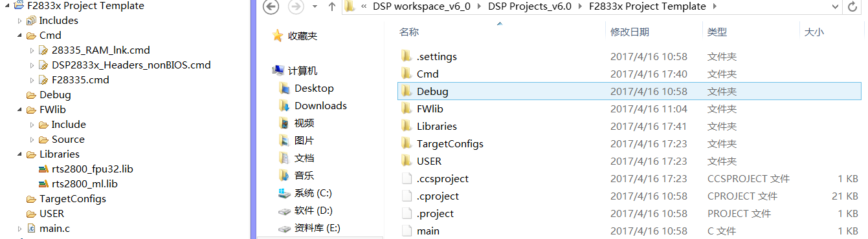This screenshot has width=868, height=239.
Task: Select the .settings folder in file list
Action: coord(629,56)
